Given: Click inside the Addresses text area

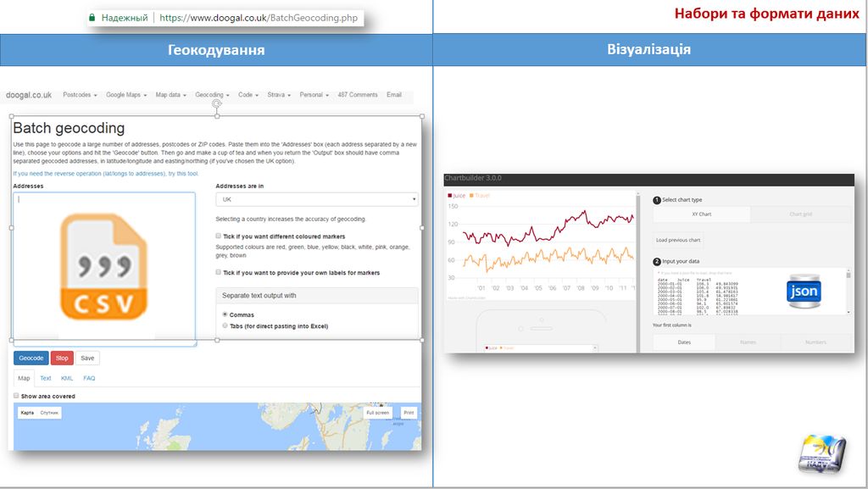Looking at the screenshot, I should [x=104, y=269].
